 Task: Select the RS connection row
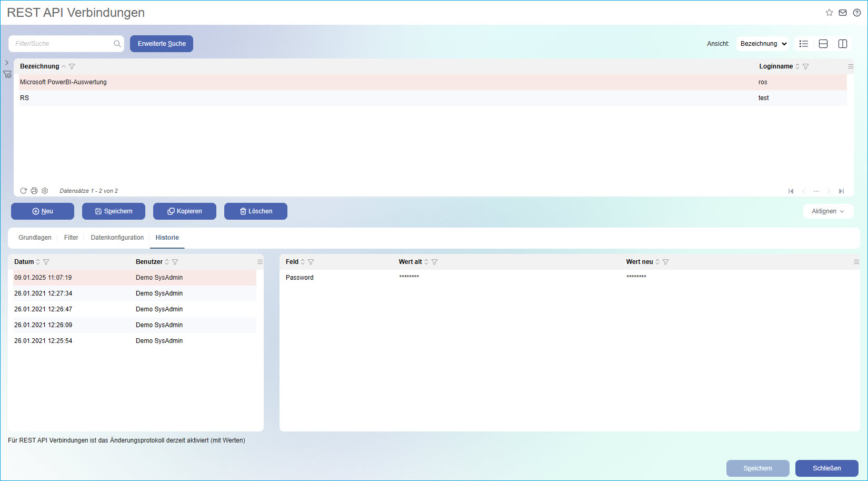click(433, 98)
